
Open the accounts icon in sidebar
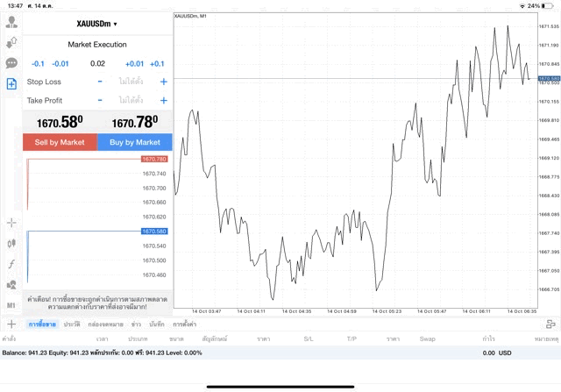11,22
